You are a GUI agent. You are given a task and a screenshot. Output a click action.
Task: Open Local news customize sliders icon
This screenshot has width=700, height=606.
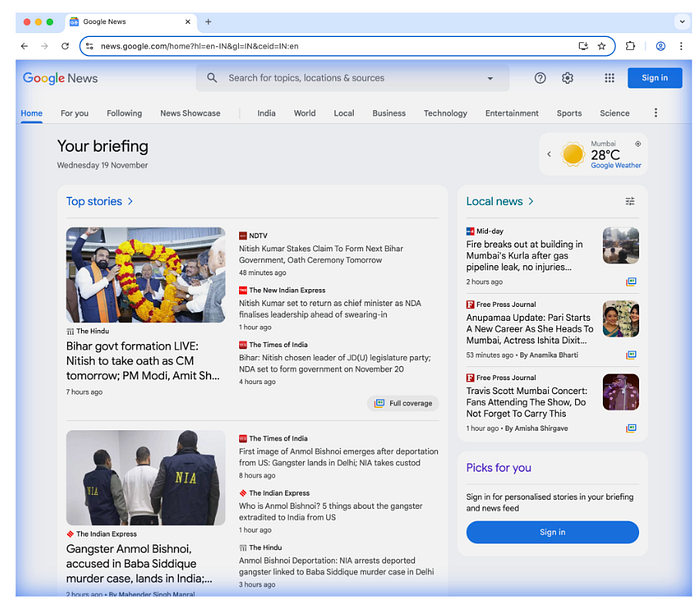pyautogui.click(x=629, y=201)
